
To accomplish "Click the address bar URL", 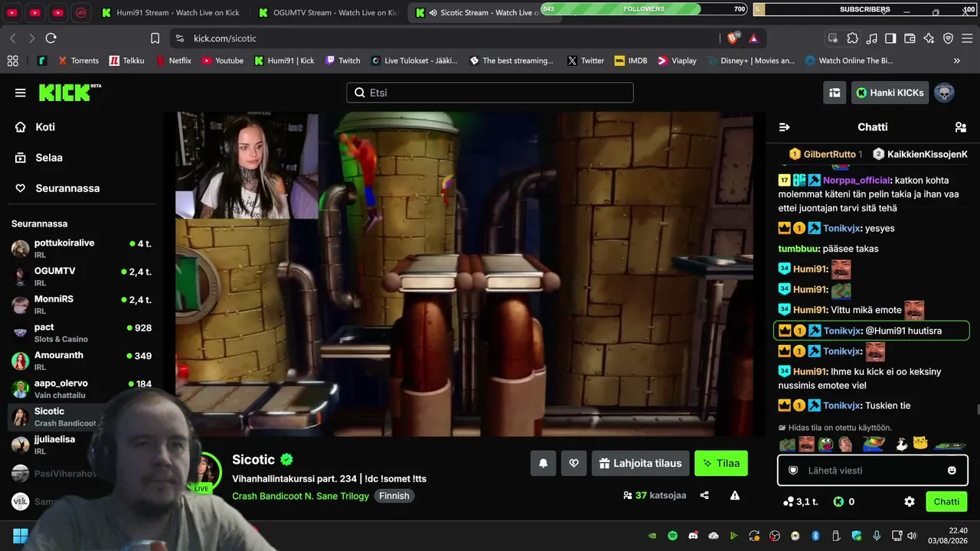I will pyautogui.click(x=225, y=38).
